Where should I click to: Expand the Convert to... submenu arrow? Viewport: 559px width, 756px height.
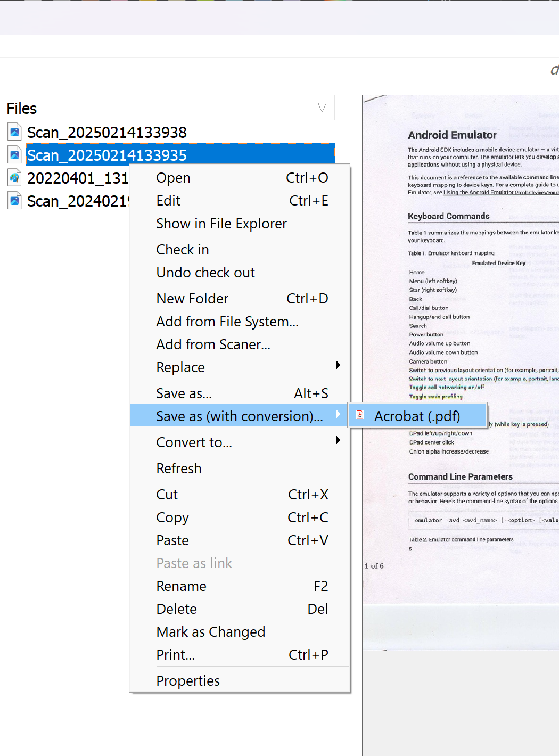[338, 440]
